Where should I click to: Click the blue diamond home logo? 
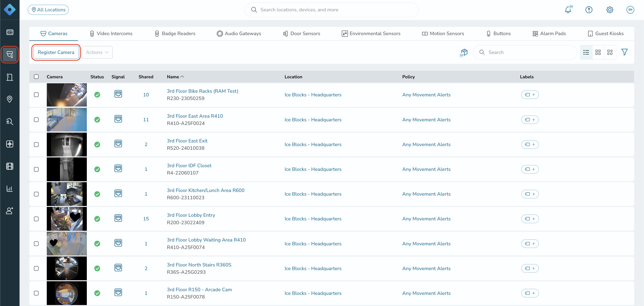point(10,10)
